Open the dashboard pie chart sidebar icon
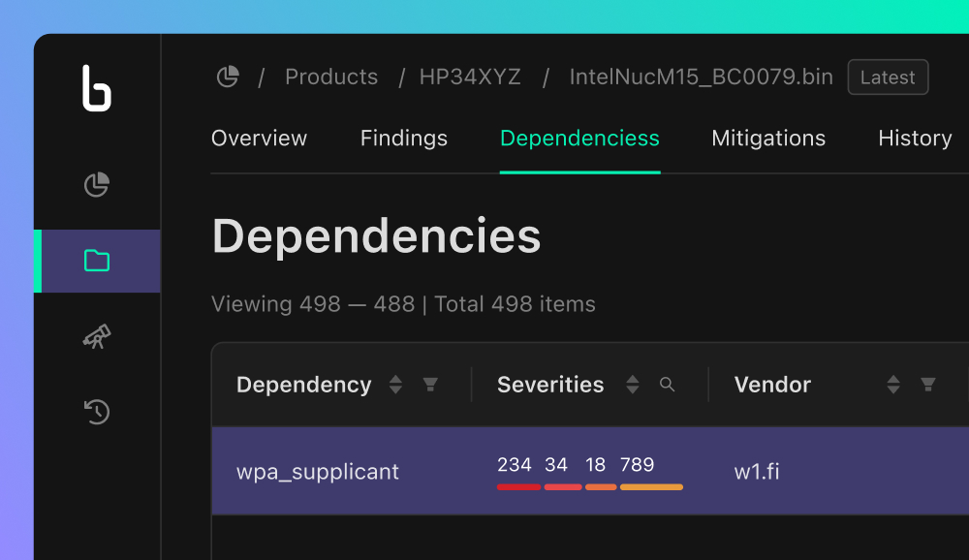Screen dimensions: 969x560 [x=97, y=184]
